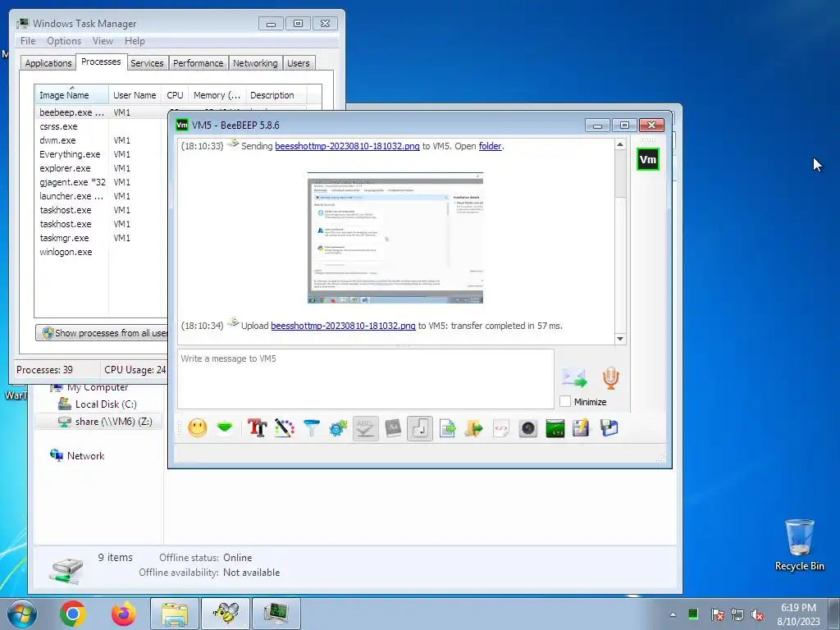Open File Explorer taskbar button
This screenshot has width=840, height=630.
click(175, 614)
